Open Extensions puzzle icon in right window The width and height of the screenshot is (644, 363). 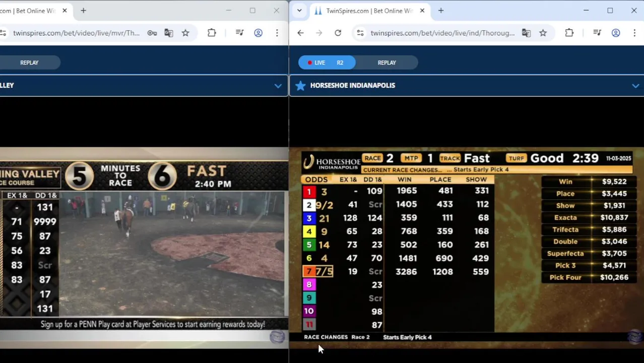[569, 33]
